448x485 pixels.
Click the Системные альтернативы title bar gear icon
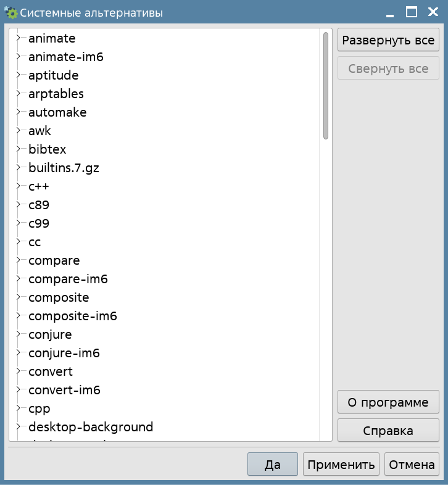(x=10, y=12)
